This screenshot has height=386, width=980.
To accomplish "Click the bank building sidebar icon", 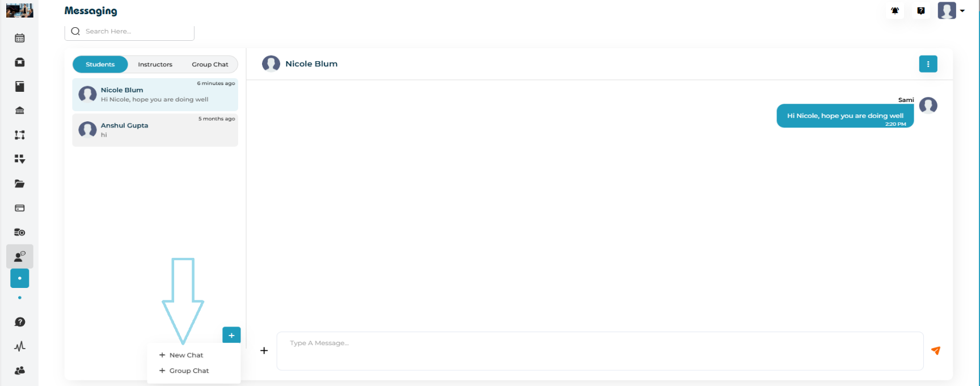I will (x=20, y=111).
